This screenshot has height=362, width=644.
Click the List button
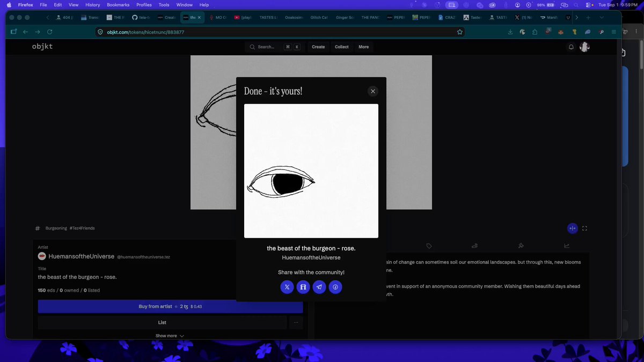click(x=162, y=322)
